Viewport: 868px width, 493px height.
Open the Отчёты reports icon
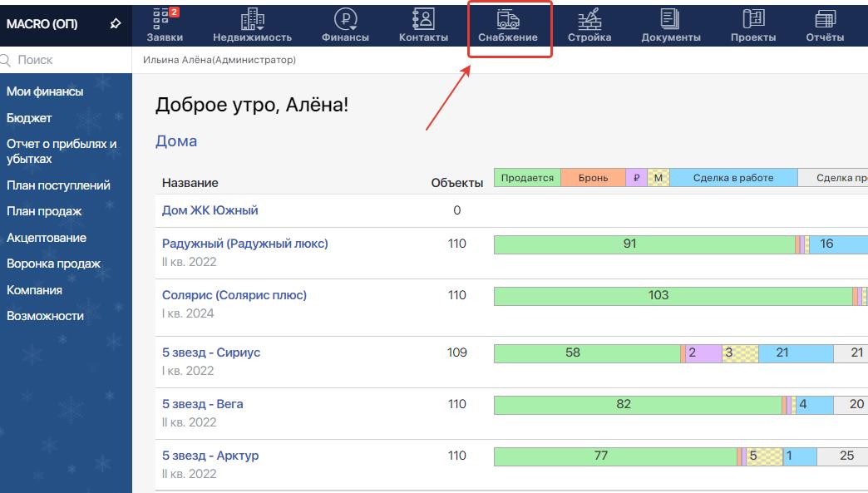click(825, 18)
